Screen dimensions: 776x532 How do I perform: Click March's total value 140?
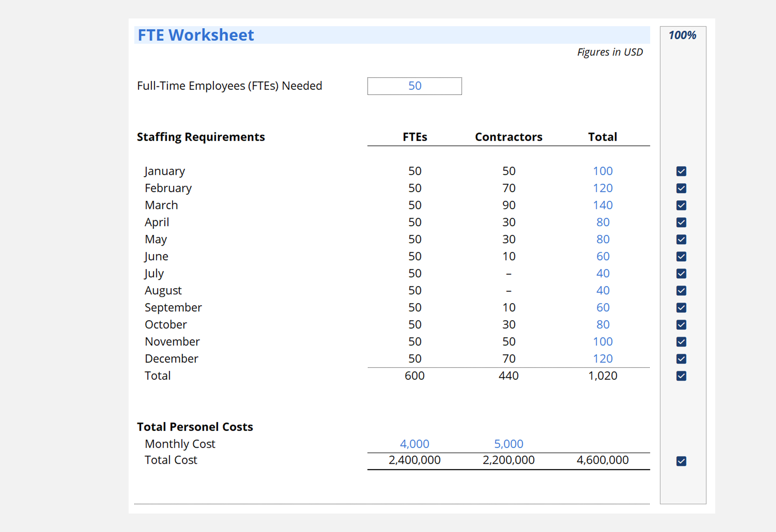tap(603, 205)
